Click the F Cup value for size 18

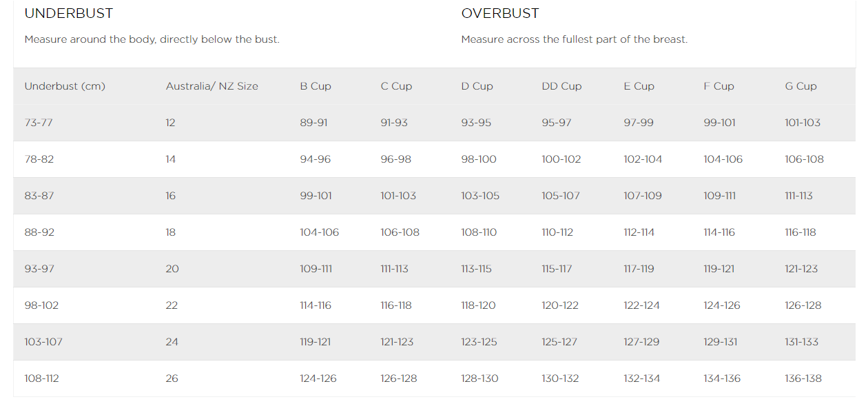pyautogui.click(x=719, y=232)
